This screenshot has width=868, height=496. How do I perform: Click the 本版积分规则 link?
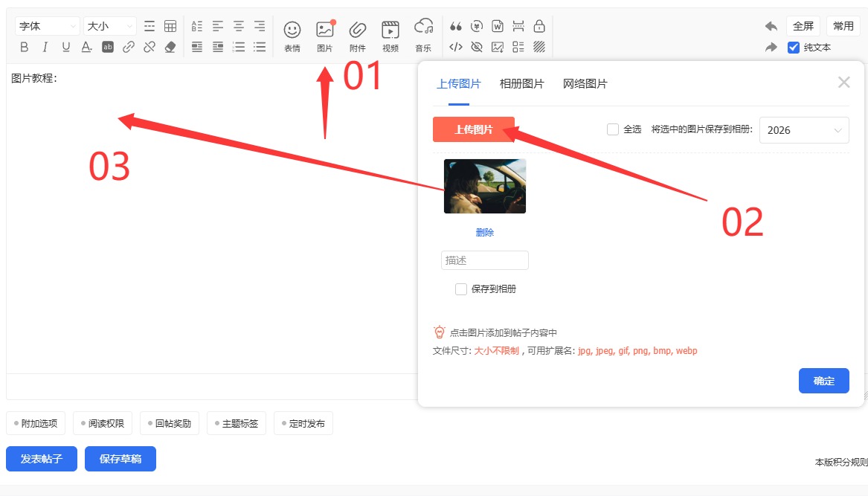[841, 463]
